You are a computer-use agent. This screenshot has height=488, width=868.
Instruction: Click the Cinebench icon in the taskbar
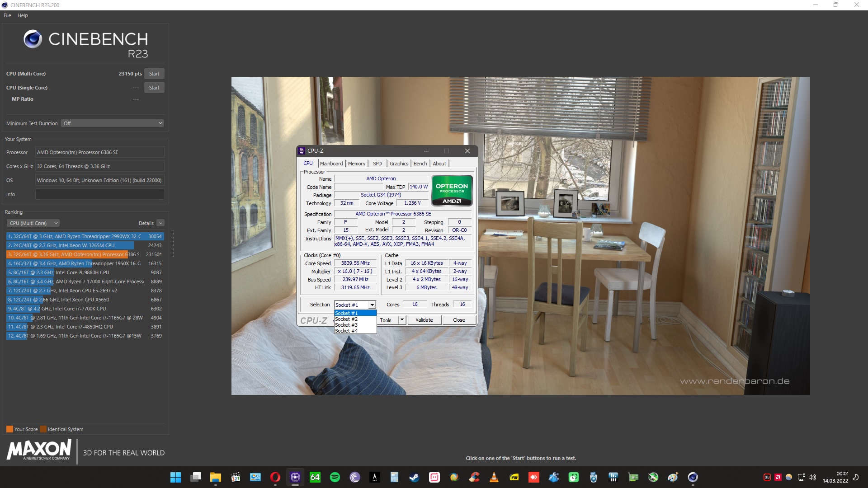point(693,477)
